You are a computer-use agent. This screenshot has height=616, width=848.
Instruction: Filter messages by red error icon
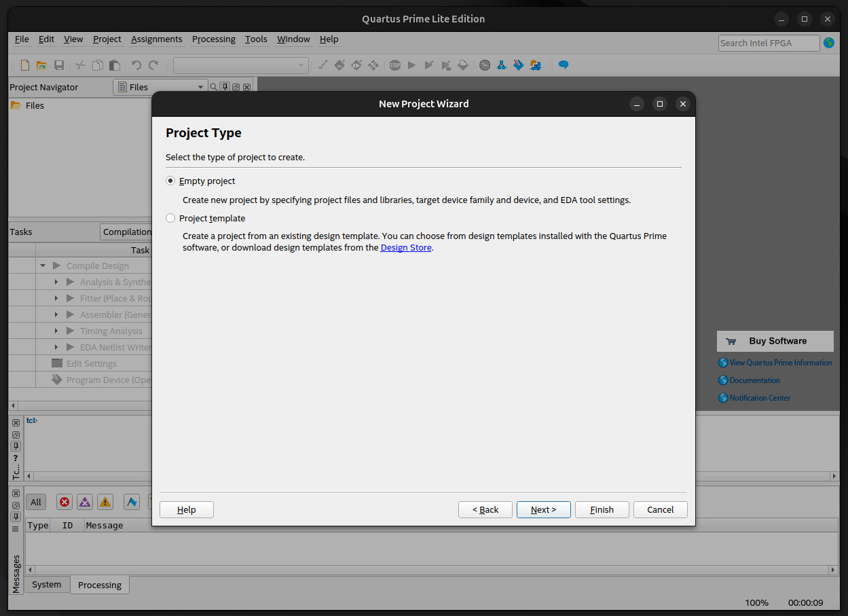click(x=64, y=502)
